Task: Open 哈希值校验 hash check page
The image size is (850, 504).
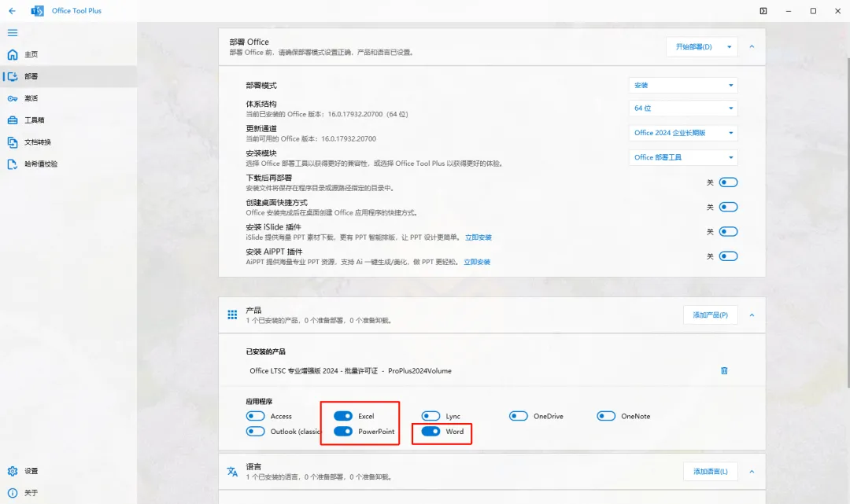Action: pyautogui.click(x=68, y=164)
